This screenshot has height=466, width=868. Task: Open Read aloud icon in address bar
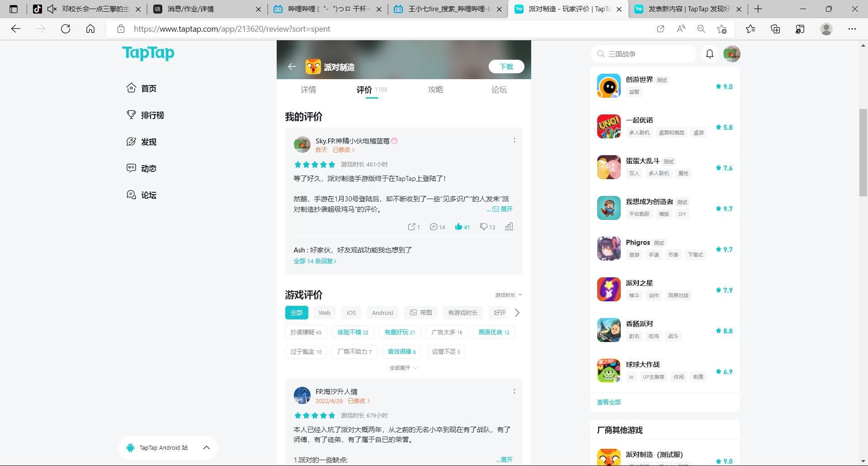pyautogui.click(x=681, y=29)
